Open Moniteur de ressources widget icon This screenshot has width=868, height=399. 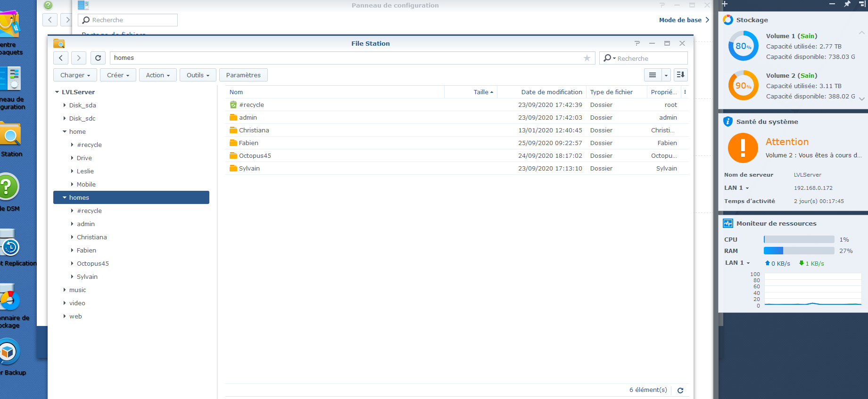(x=728, y=223)
